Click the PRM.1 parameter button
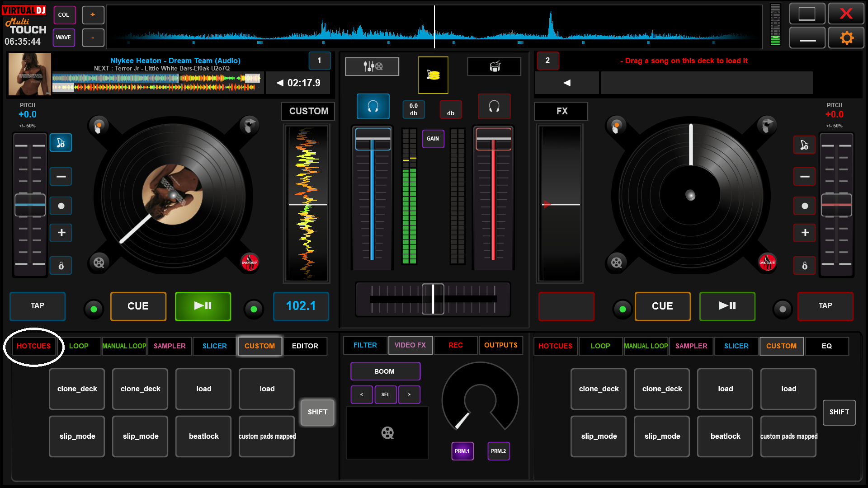This screenshot has width=868, height=488. click(x=462, y=451)
